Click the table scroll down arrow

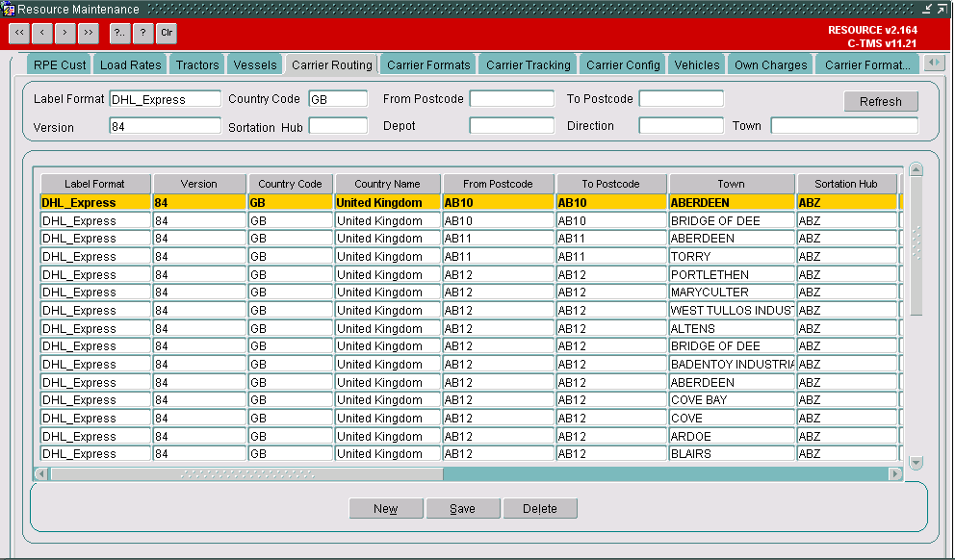[916, 463]
